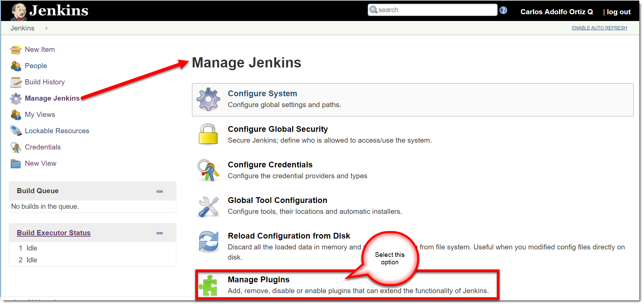
Task: Click 'Configure global settings and paths.' description
Action: pos(284,105)
